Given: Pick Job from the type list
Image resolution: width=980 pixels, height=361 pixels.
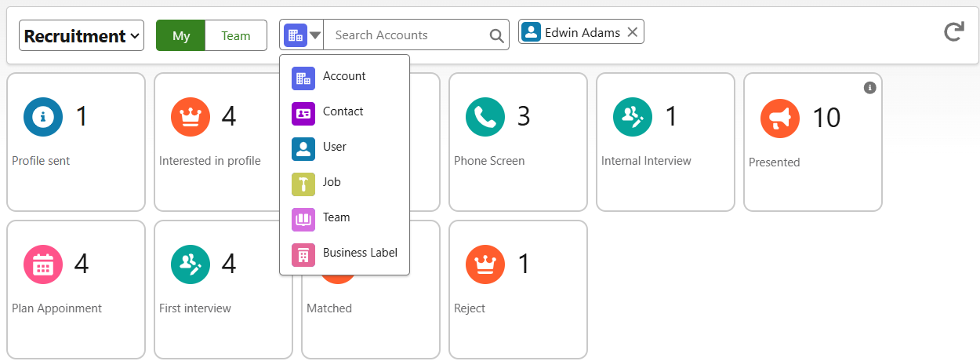Looking at the screenshot, I should (332, 182).
